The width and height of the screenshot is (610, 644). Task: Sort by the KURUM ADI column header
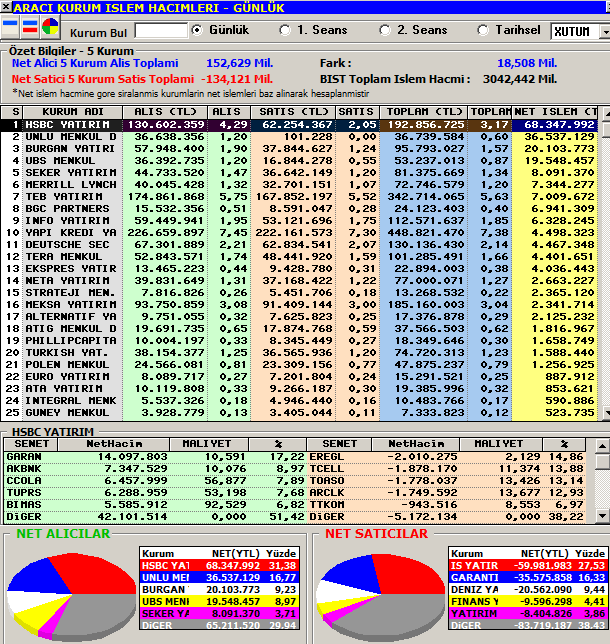[x=73, y=112]
